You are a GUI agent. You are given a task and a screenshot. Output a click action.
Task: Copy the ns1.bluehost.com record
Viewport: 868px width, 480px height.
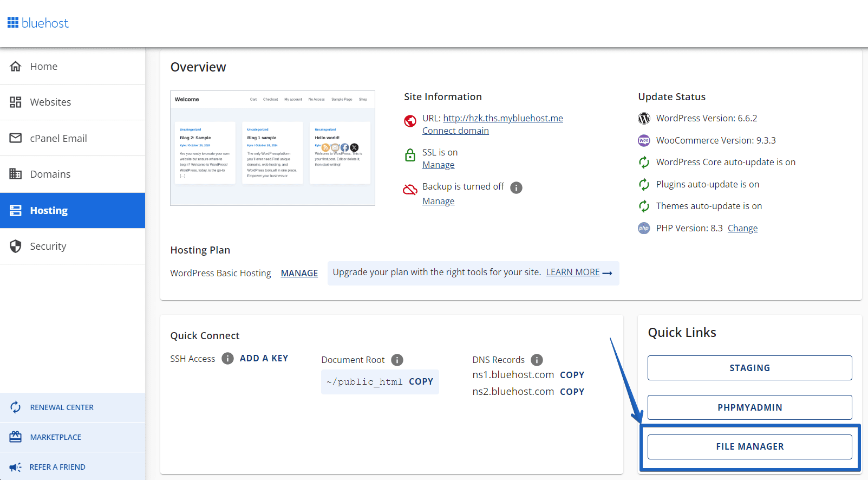572,375
